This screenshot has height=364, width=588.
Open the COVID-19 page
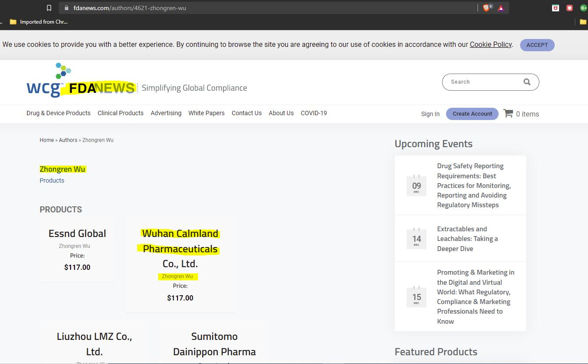pos(314,113)
